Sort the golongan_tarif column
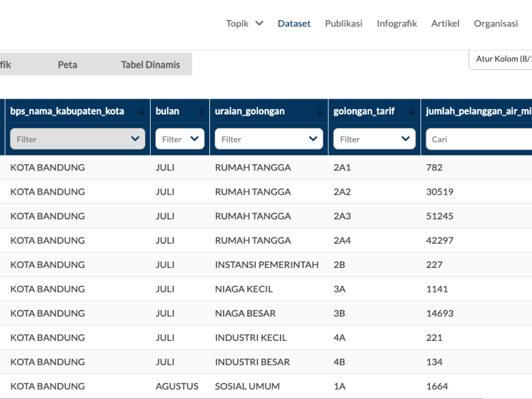Viewport: 532px width, 399px height. click(x=410, y=111)
